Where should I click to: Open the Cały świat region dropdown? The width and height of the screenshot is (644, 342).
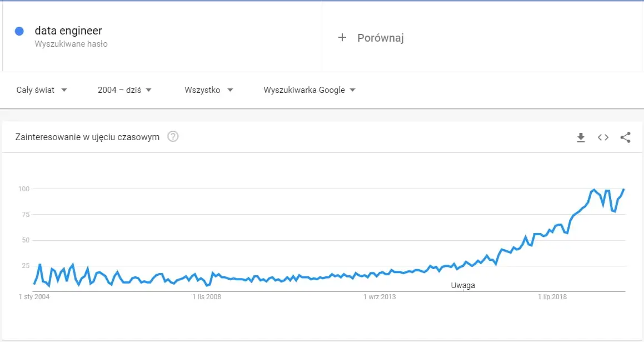(x=42, y=90)
